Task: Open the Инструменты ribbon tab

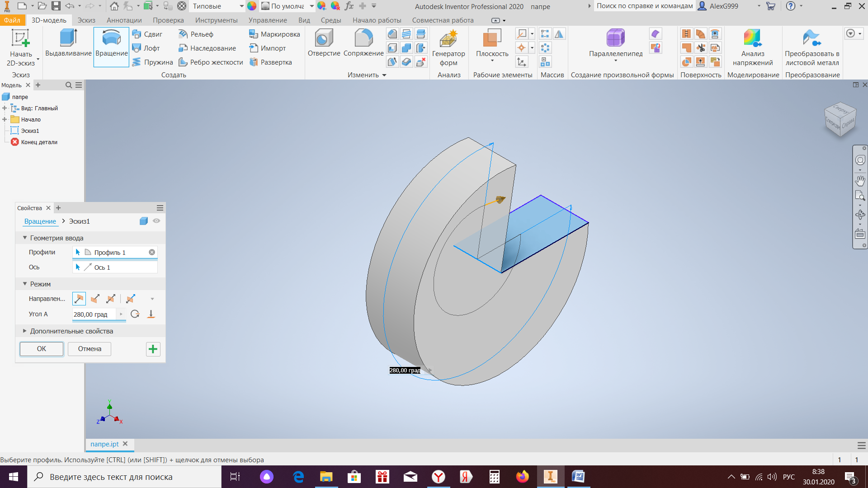Action: tap(216, 20)
